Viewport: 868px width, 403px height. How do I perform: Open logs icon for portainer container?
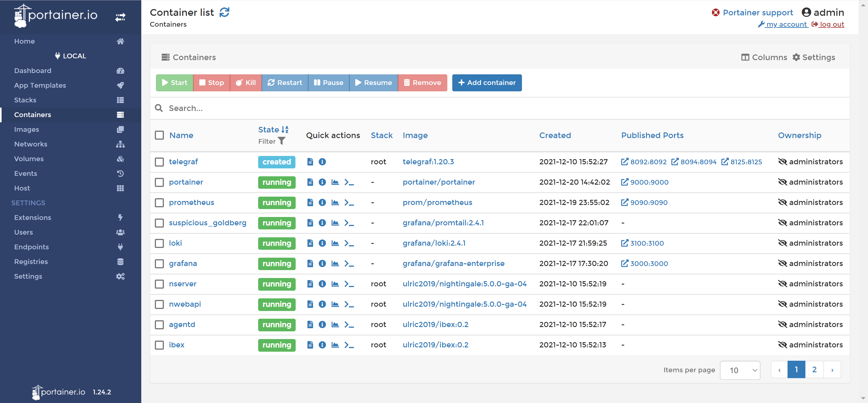click(x=310, y=182)
